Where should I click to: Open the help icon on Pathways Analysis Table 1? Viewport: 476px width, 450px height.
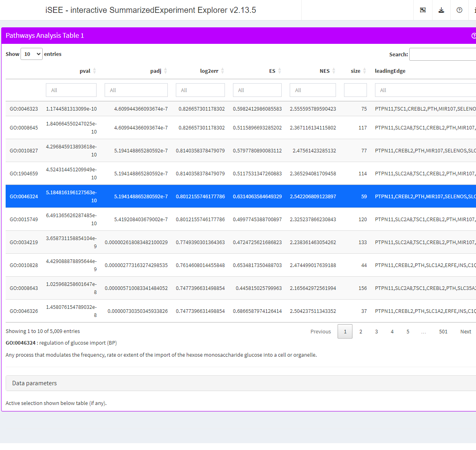[x=474, y=35]
